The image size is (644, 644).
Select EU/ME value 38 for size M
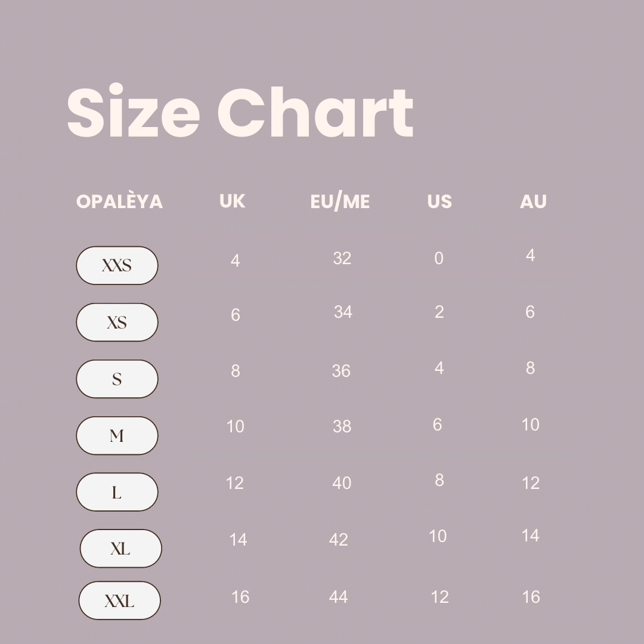click(342, 426)
